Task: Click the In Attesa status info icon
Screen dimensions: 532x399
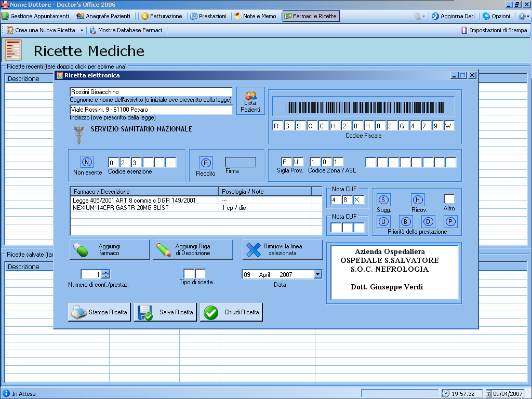Action: 6,394
